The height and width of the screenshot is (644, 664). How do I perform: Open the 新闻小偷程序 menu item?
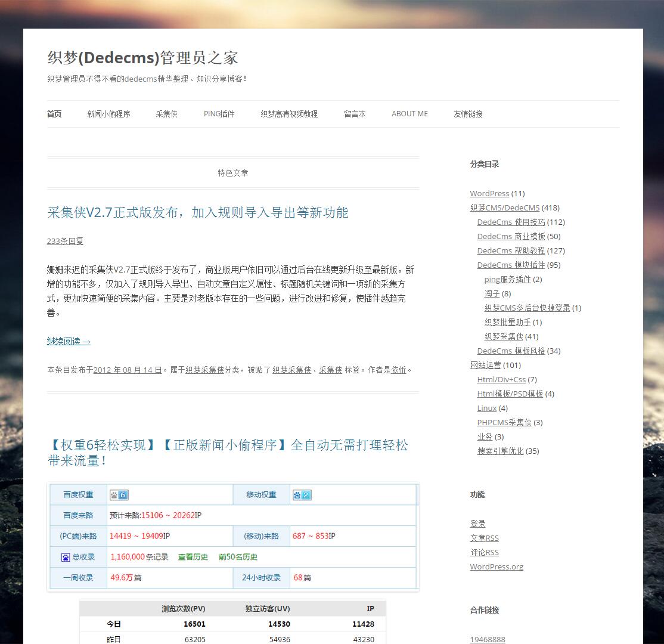tap(109, 114)
